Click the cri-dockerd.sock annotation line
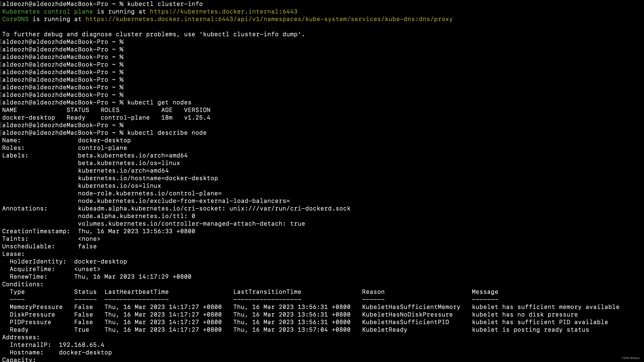Screen dimensions: 644x362 [214, 209]
